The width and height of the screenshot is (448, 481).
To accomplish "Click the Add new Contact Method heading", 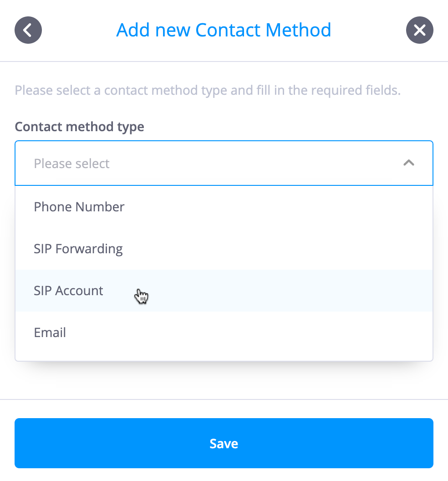I will coord(224,30).
